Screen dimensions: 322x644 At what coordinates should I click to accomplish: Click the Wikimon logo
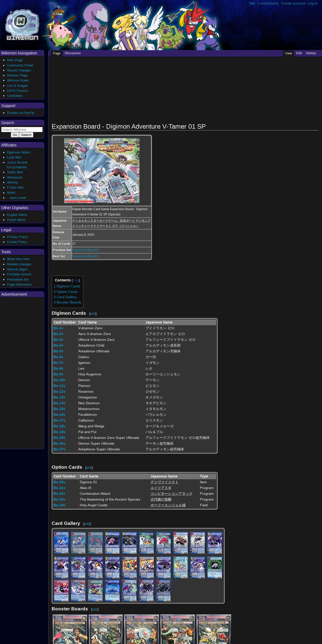[x=22, y=25]
